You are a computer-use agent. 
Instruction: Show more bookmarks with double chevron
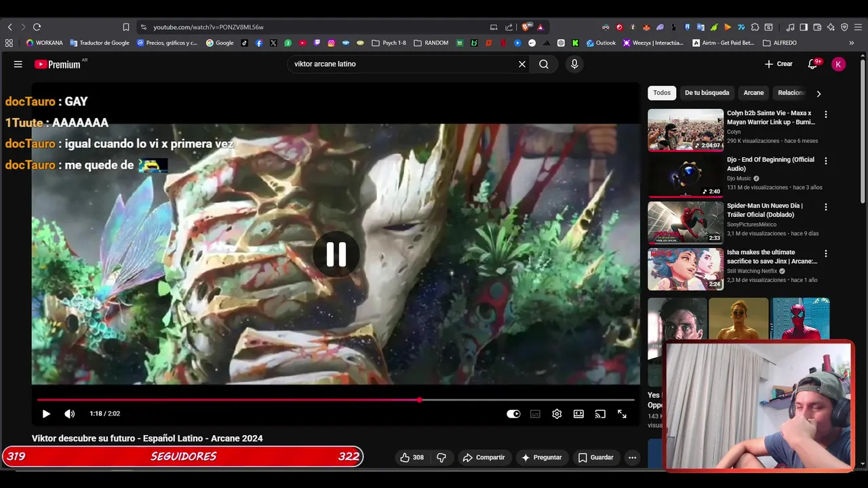coord(852,43)
